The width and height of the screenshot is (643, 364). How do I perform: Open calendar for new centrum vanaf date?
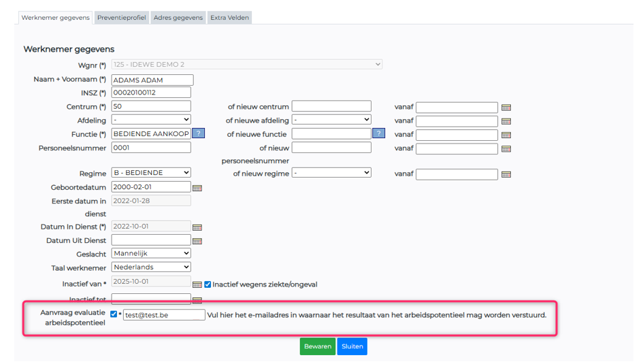(506, 107)
